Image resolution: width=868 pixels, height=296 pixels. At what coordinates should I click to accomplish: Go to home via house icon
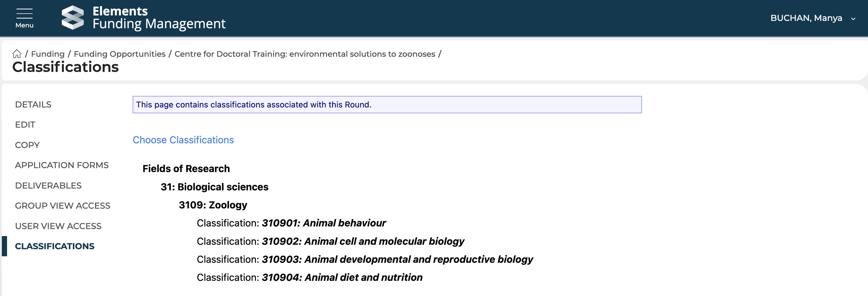16,54
